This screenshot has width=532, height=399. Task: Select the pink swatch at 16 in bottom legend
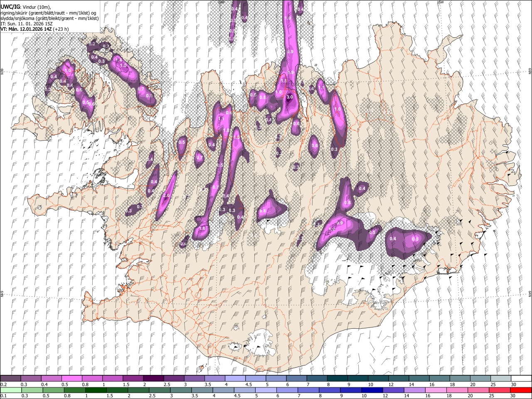(436, 390)
